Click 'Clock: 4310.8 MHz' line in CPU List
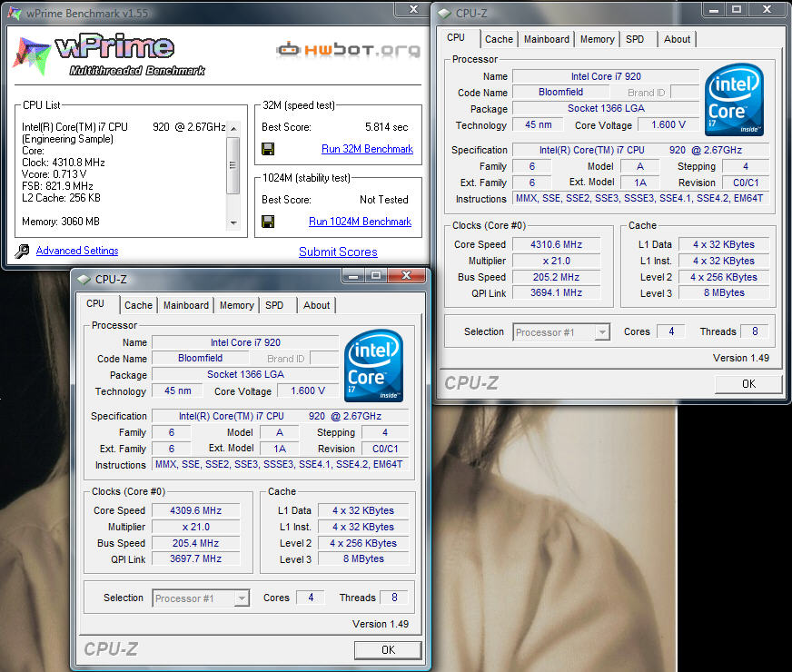 tap(64, 163)
